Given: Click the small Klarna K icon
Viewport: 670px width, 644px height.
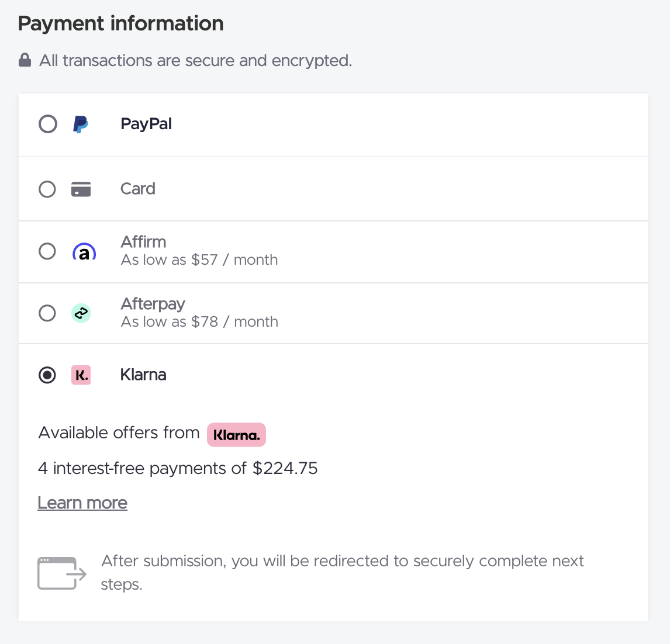Looking at the screenshot, I should point(81,375).
